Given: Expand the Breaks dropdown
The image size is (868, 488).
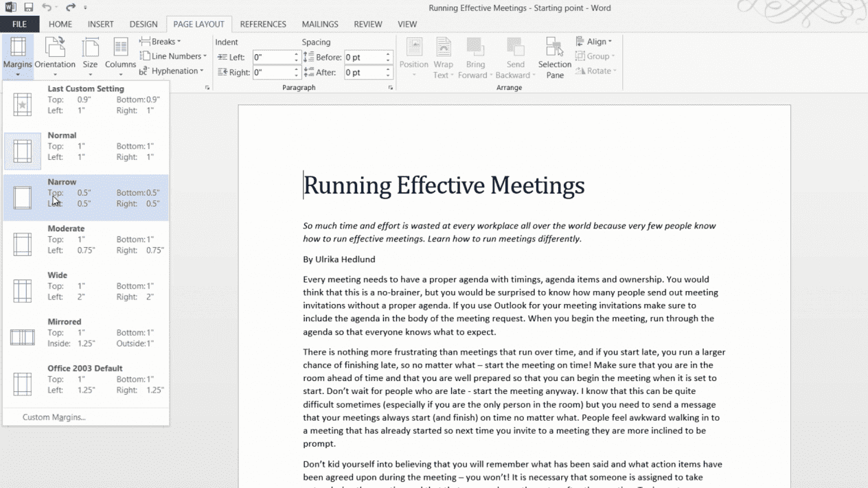Looking at the screenshot, I should (x=161, y=42).
